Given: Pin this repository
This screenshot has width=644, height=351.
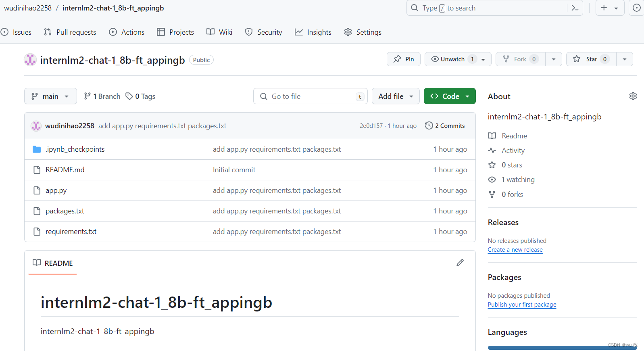Looking at the screenshot, I should click(x=404, y=59).
